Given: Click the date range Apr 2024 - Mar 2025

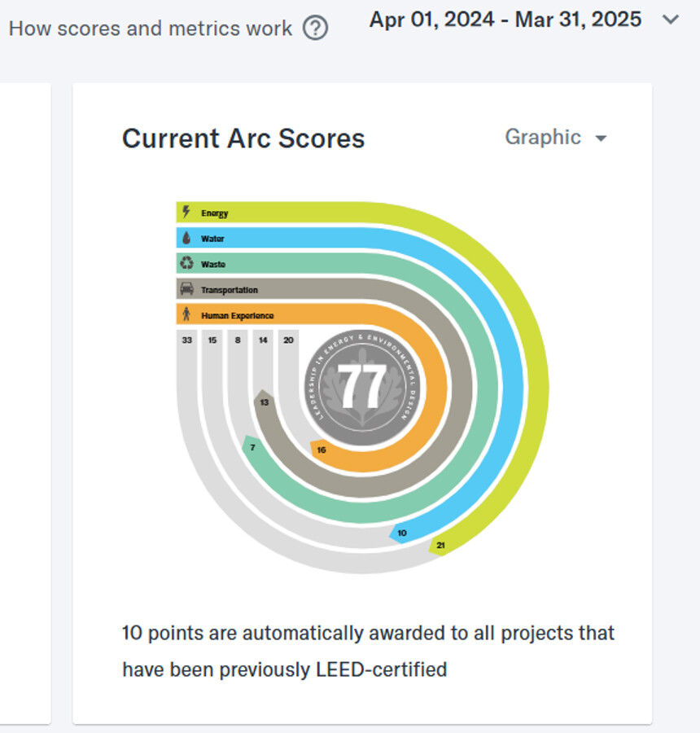Looking at the screenshot, I should (x=505, y=20).
